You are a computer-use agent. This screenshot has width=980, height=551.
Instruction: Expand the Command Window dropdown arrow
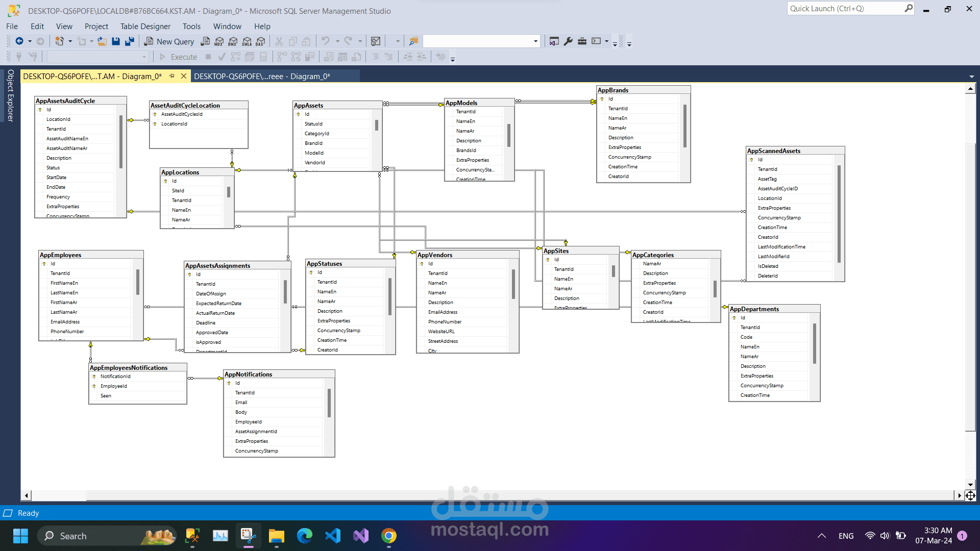tap(606, 41)
